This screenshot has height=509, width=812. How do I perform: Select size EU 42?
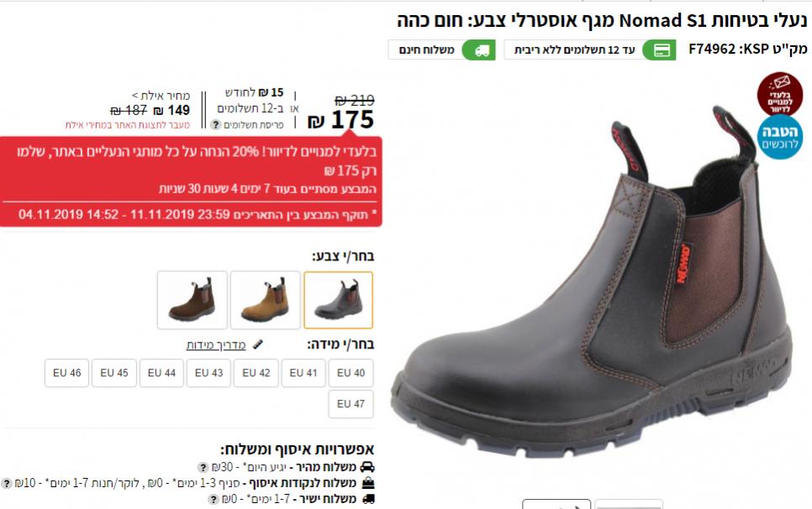pyautogui.click(x=256, y=373)
